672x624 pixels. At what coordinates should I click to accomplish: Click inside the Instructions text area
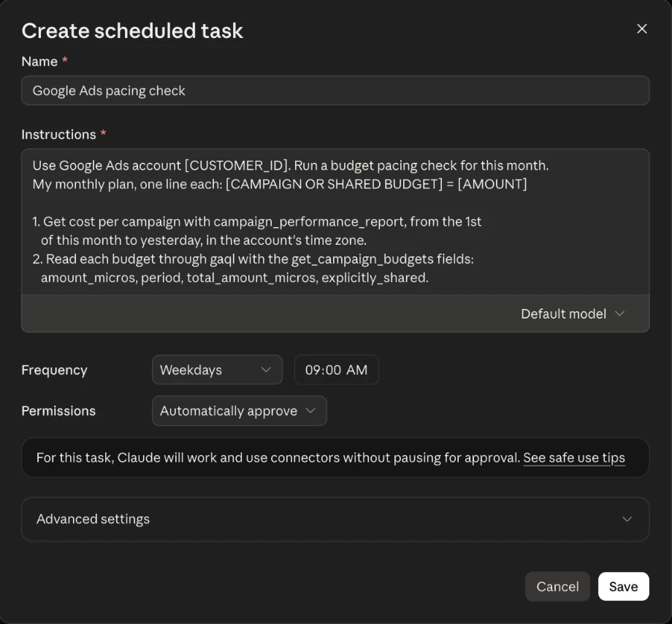pyautogui.click(x=335, y=221)
